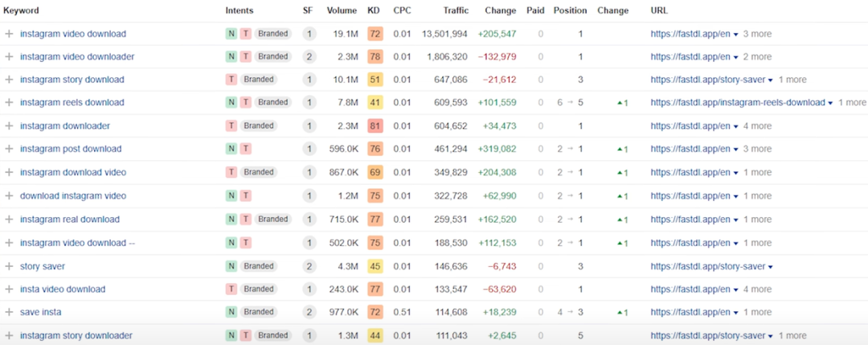The height and width of the screenshot is (345, 868).
Task: Open URL dropdown arrow for instagram story download
Action: point(770,80)
